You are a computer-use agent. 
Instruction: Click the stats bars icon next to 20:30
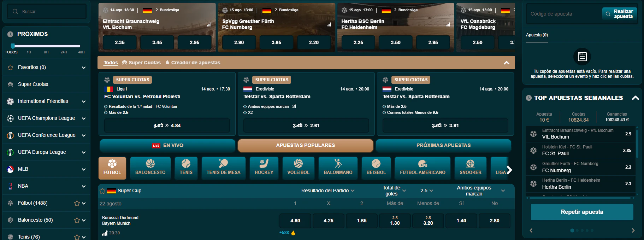click(x=105, y=233)
